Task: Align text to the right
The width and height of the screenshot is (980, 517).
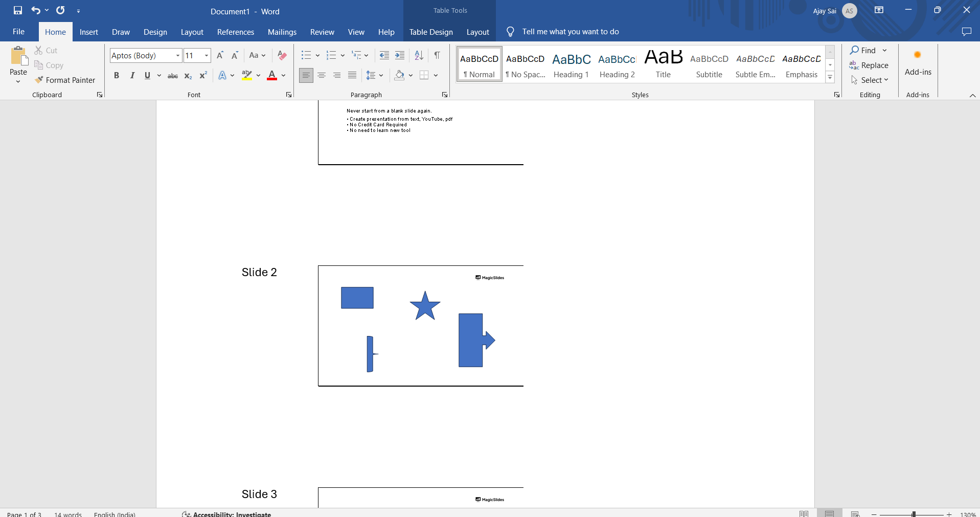Action: pos(337,76)
